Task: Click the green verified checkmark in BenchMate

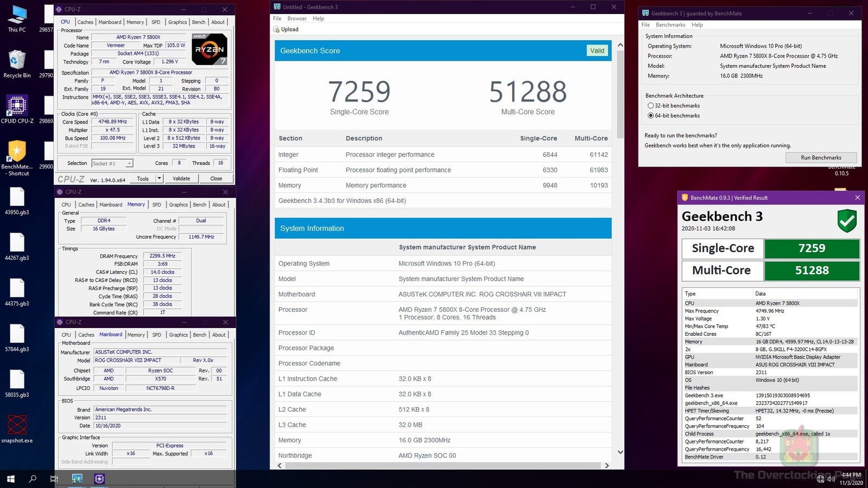Action: click(847, 221)
